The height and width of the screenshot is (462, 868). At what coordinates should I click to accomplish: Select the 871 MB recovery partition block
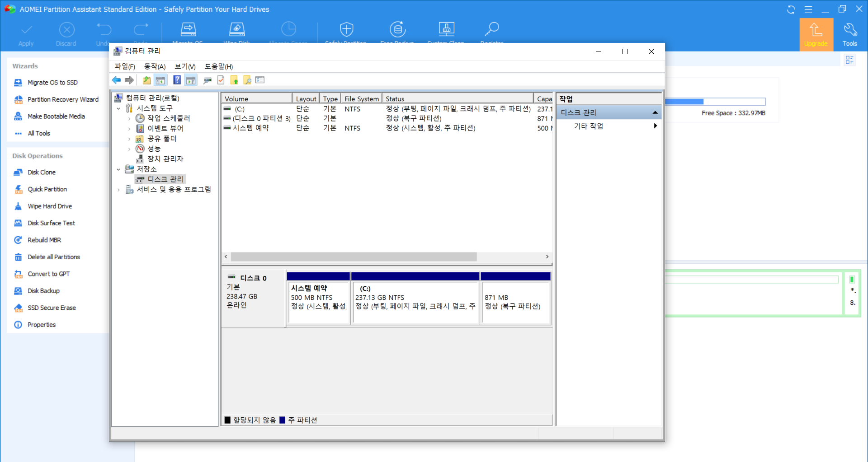point(516,298)
